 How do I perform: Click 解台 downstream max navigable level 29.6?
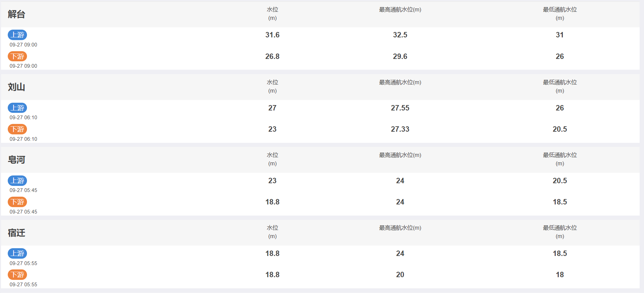400,56
